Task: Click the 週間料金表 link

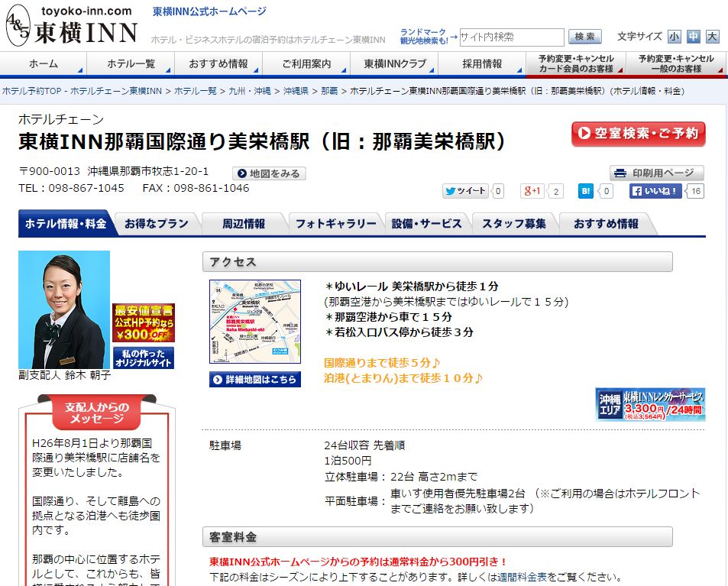Action: point(522,577)
